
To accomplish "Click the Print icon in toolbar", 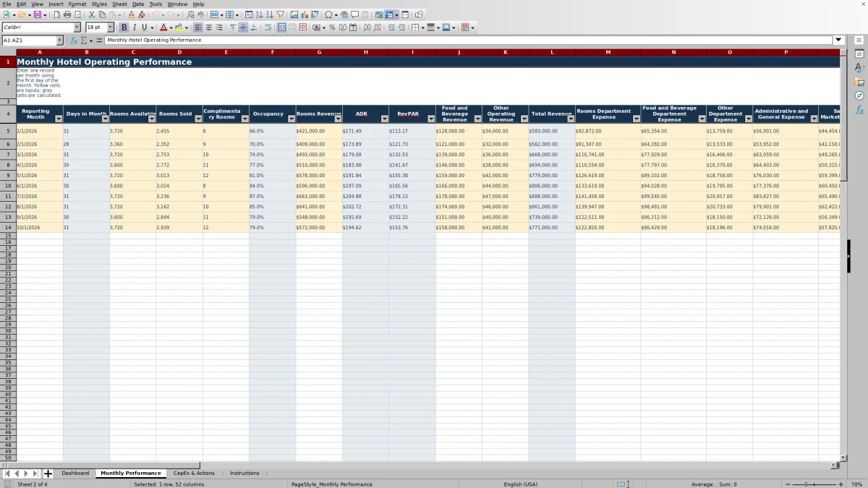I will pyautogui.click(x=67, y=14).
